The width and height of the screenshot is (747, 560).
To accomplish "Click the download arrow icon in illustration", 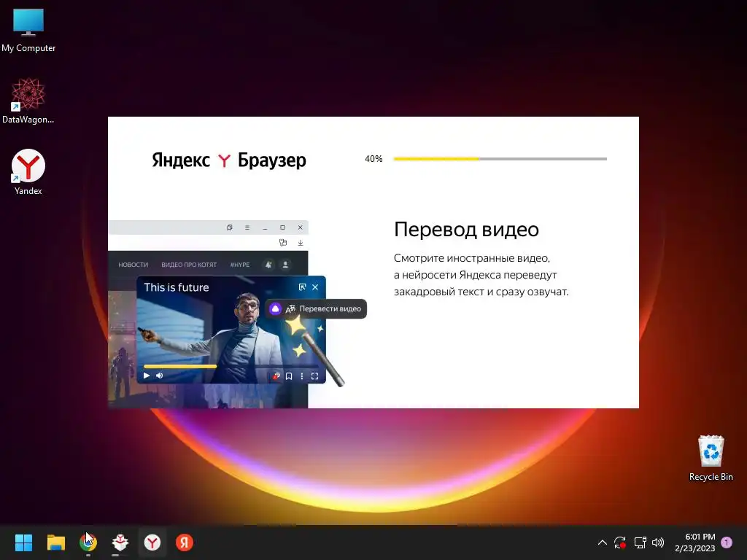I will 301,243.
